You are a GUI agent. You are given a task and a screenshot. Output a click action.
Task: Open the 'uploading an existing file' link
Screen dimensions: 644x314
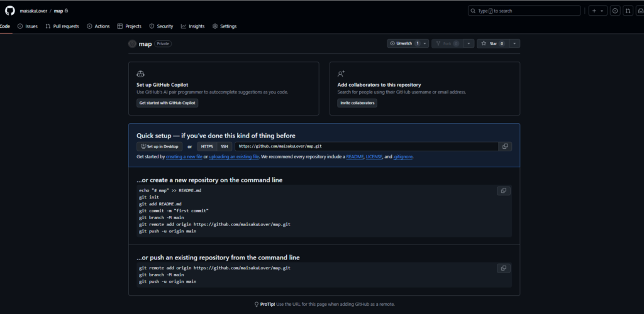point(234,157)
